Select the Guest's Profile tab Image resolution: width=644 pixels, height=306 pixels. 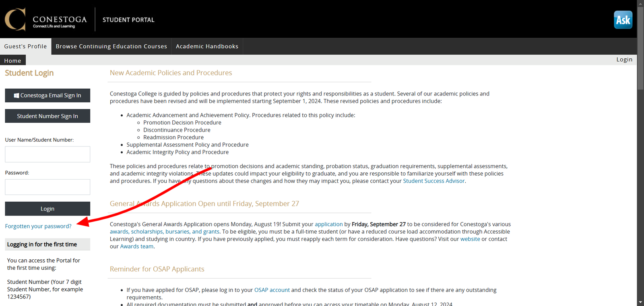coord(26,46)
